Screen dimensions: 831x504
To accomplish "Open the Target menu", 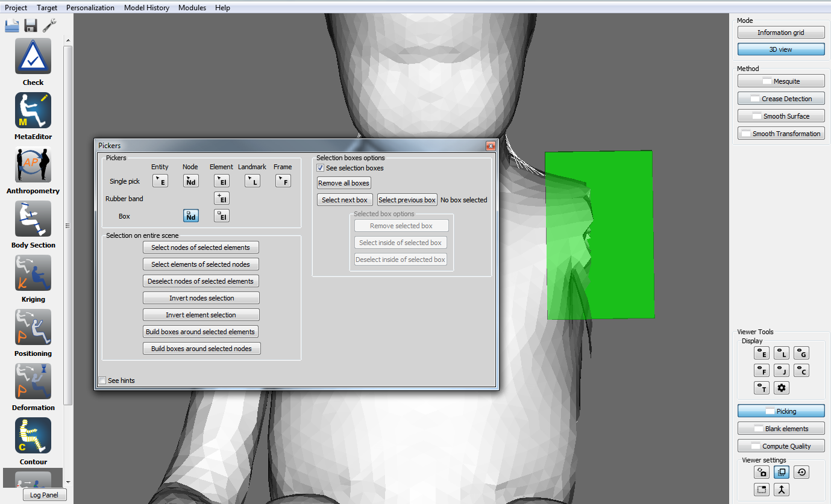I will click(x=47, y=8).
